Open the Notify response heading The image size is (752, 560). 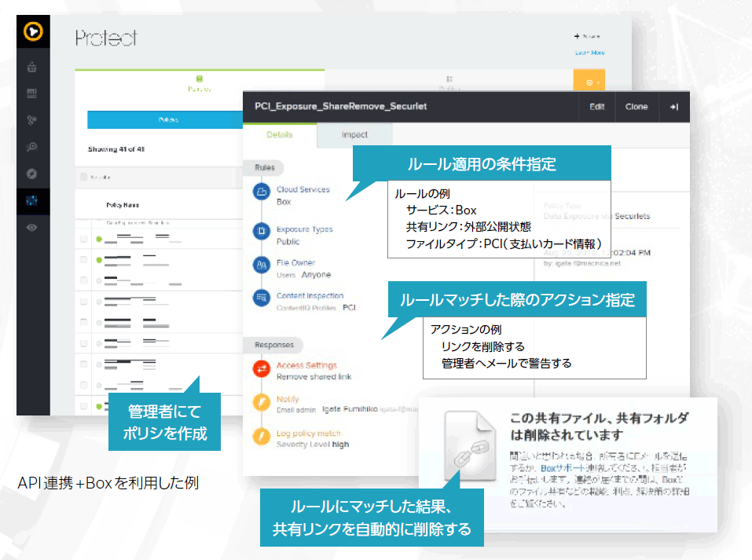click(x=288, y=399)
